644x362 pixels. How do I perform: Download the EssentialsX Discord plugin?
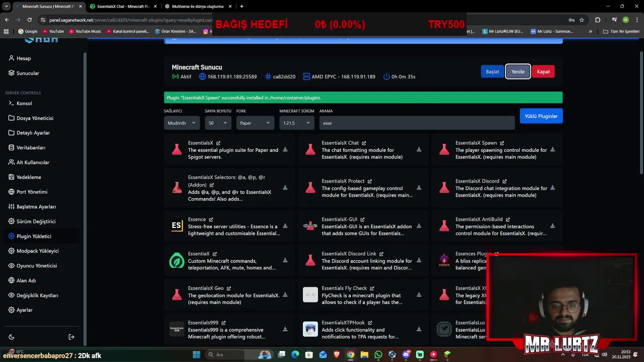[552, 188]
